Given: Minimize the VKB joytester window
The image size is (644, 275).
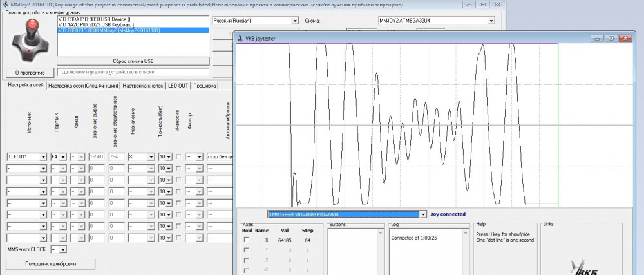Looking at the screenshot, I should [596, 38].
